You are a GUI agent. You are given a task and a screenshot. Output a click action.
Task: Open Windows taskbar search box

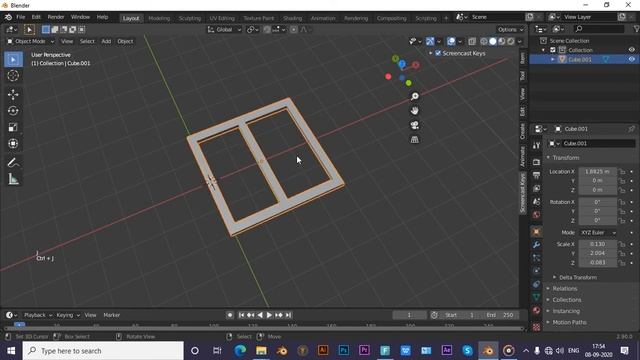pos(103,351)
